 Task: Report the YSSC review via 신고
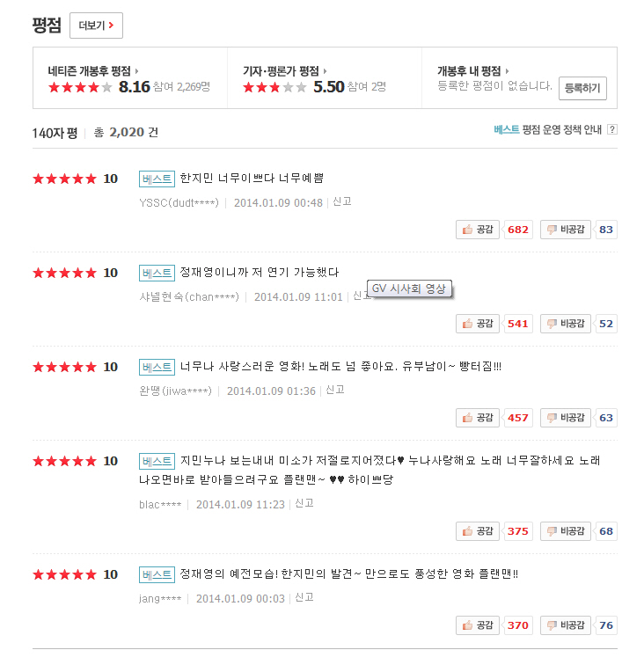click(x=342, y=201)
